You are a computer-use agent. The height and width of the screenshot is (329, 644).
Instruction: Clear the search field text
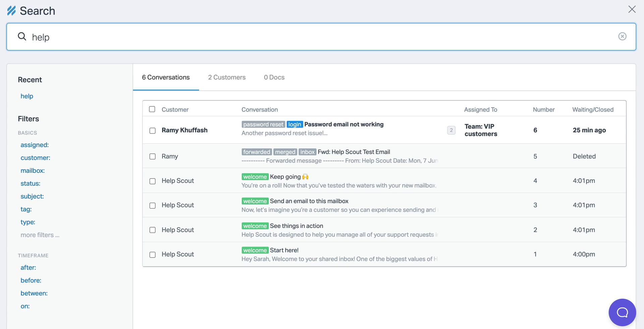(622, 36)
